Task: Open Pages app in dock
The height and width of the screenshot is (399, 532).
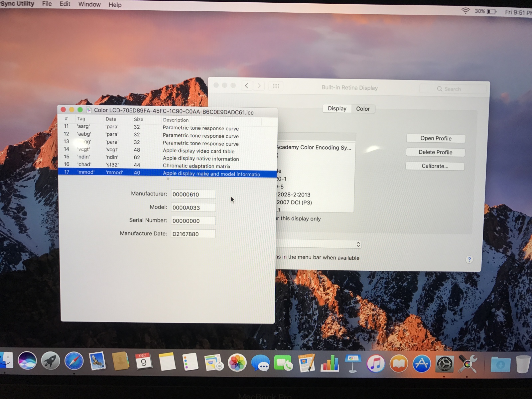Action: coord(307,363)
